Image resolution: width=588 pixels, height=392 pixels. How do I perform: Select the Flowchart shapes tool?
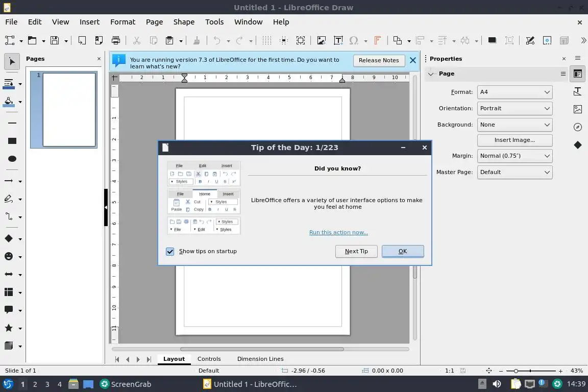[x=9, y=292]
